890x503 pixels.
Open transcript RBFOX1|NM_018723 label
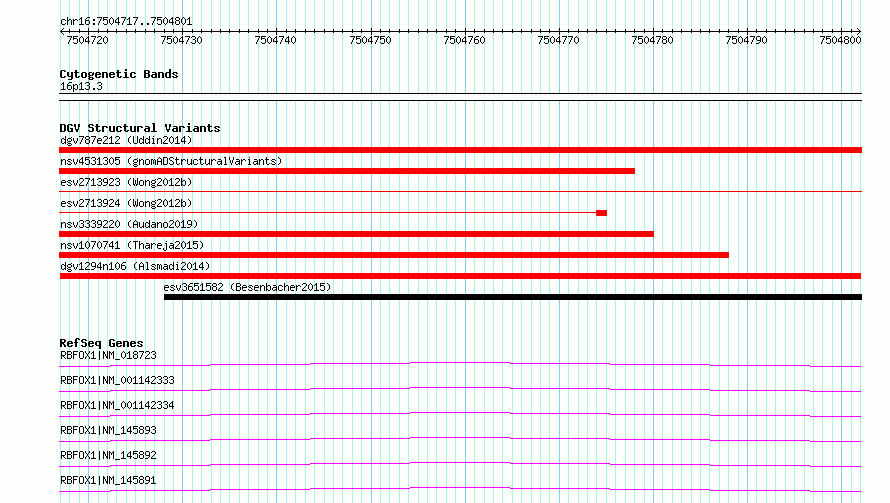tap(108, 355)
